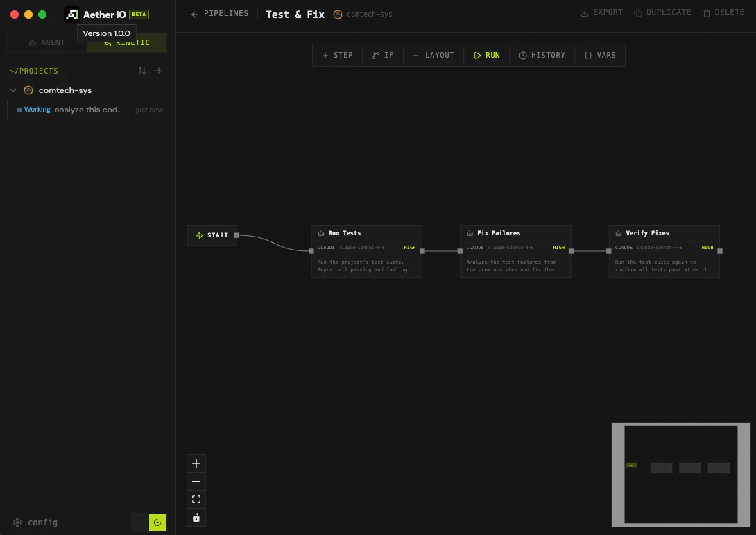Open the config settings

click(x=35, y=523)
